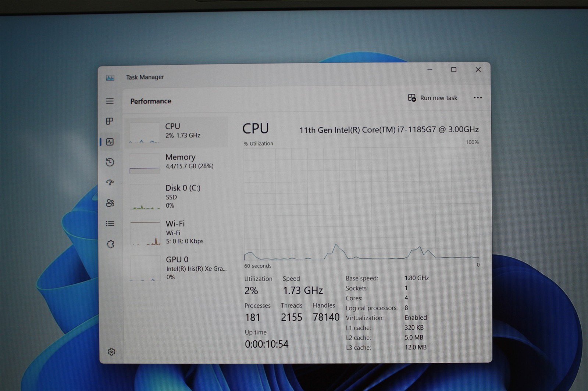Click the L2 cache 5.0 MB value
This screenshot has width=588, height=391.
414,337
